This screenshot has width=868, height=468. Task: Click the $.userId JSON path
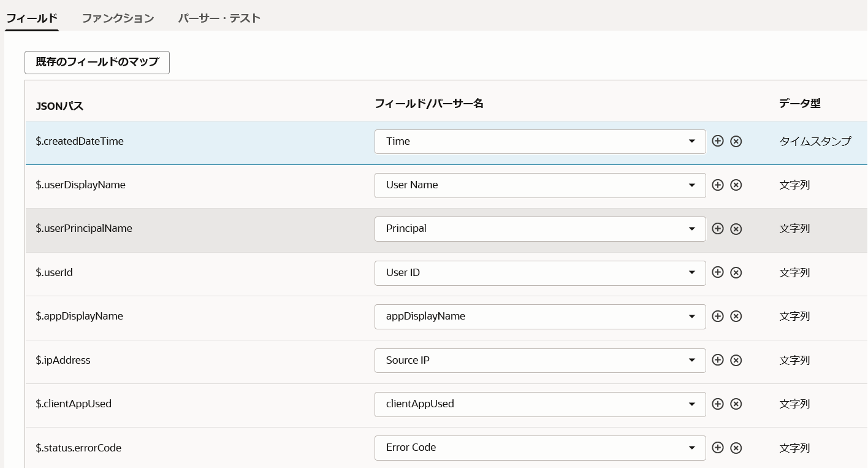pyautogui.click(x=54, y=272)
